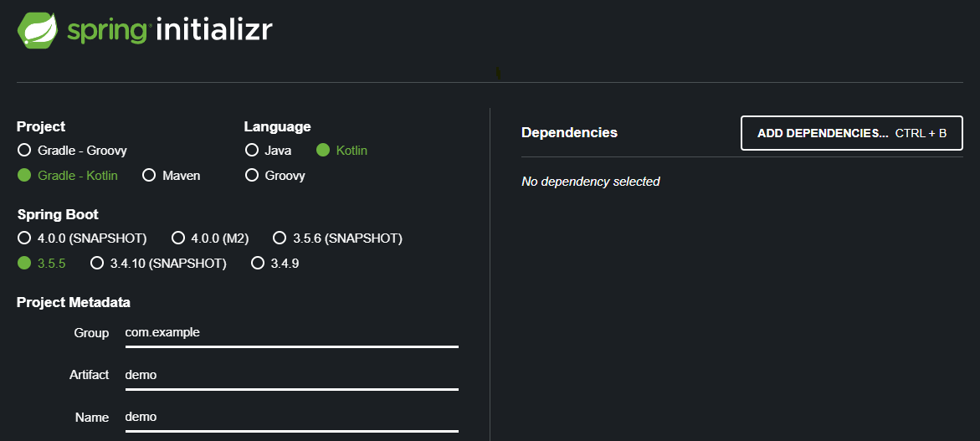Click the Dependencies section heading
The height and width of the screenshot is (441, 980).
[x=569, y=132]
